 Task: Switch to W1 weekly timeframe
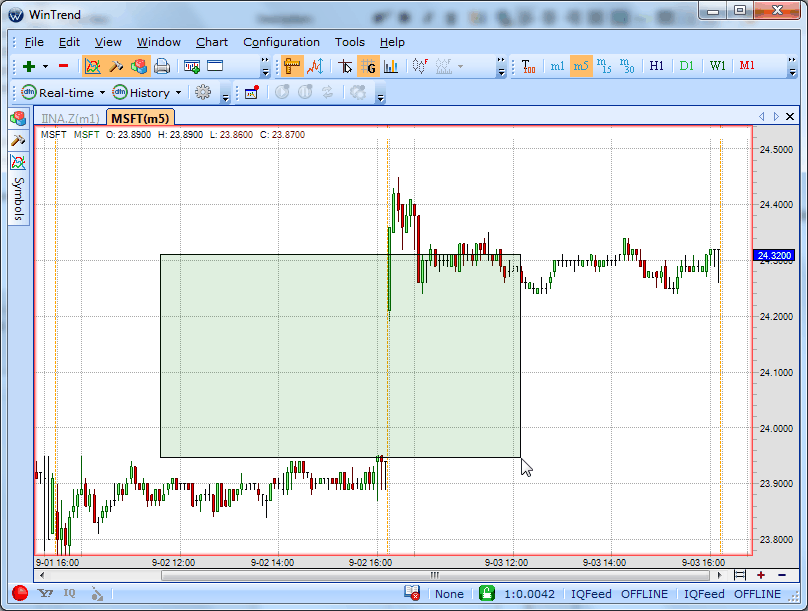coord(717,66)
